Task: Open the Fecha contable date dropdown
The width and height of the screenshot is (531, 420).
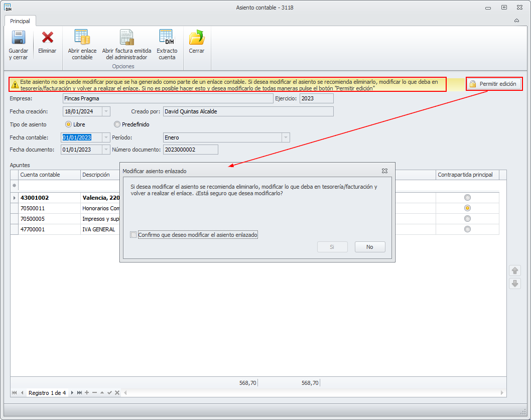Action: (106, 137)
